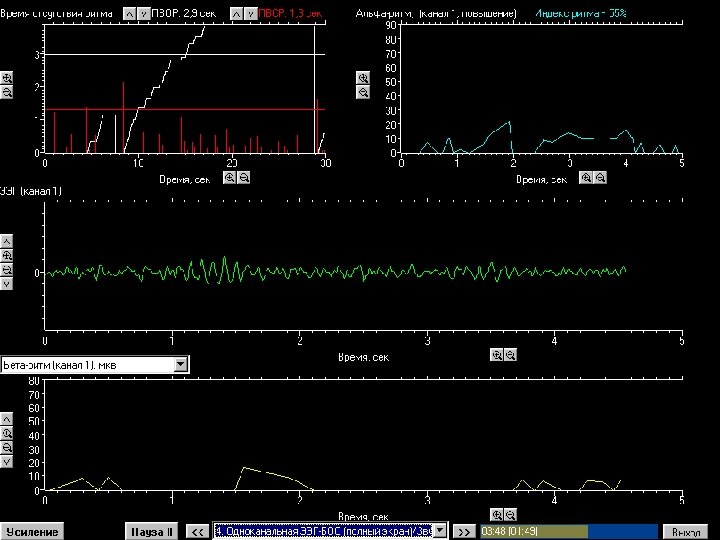720x540 pixels.
Task: Decrease the ПЗОР threshold value
Action: tap(144, 14)
